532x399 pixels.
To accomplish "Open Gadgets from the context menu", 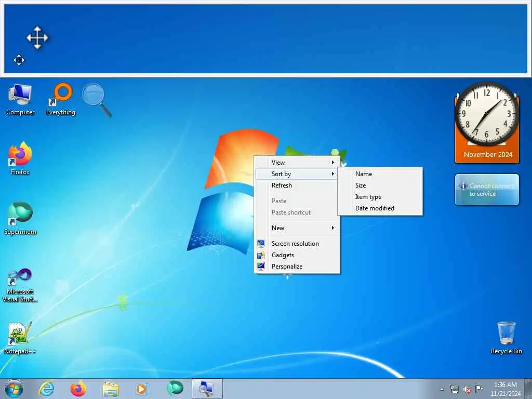I will click(297, 255).
